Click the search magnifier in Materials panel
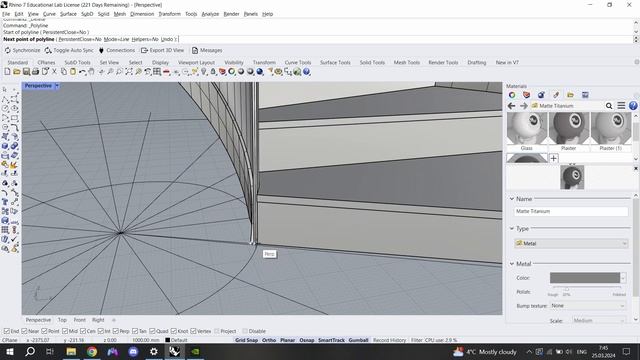This screenshot has height=360, width=640. 609,106
